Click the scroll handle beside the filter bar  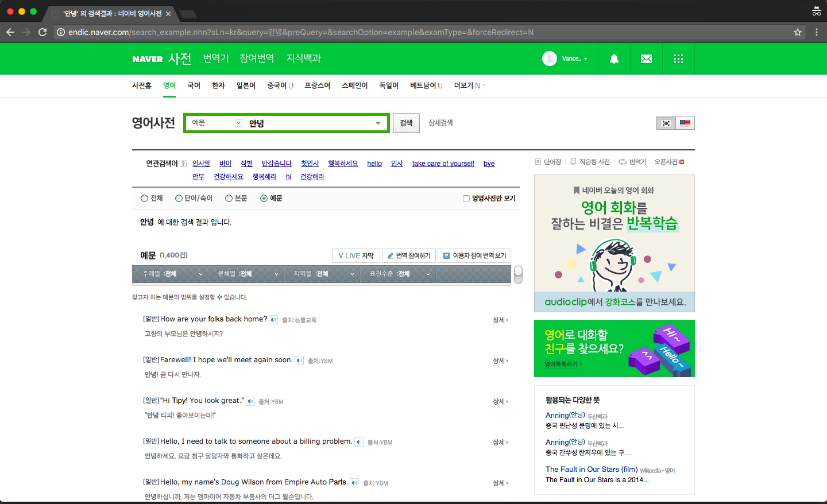click(518, 274)
